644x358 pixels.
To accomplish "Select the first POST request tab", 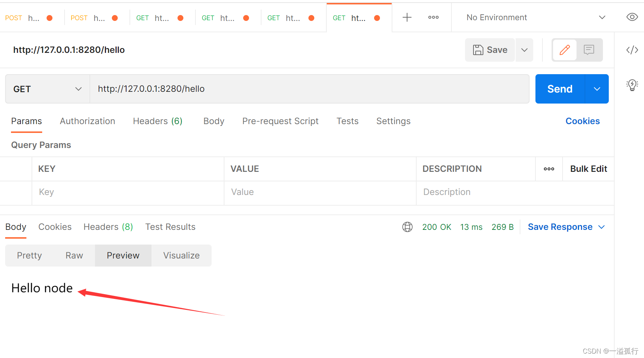I will point(32,18).
